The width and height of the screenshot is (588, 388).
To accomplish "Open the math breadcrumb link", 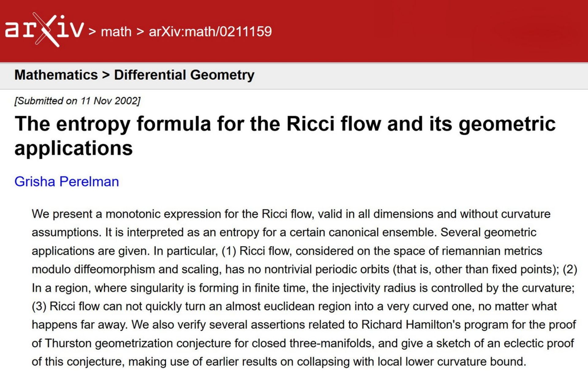I will tap(116, 32).
